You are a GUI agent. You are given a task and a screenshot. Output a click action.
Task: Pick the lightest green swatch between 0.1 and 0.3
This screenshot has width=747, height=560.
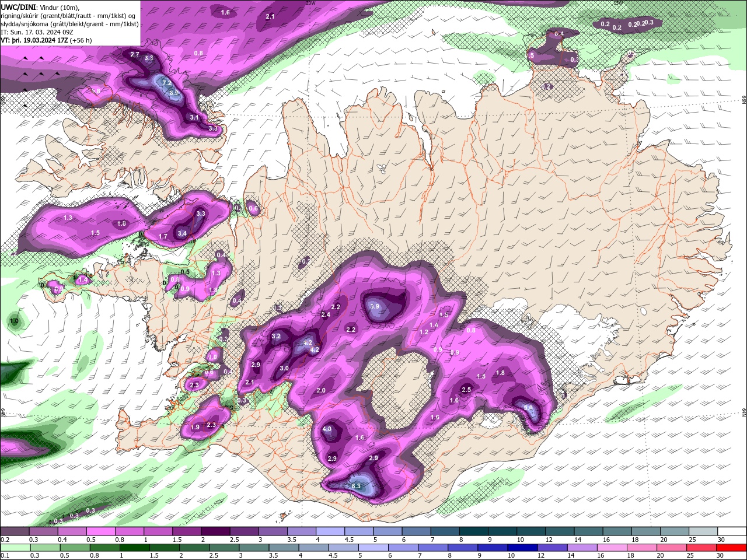click(x=14, y=548)
